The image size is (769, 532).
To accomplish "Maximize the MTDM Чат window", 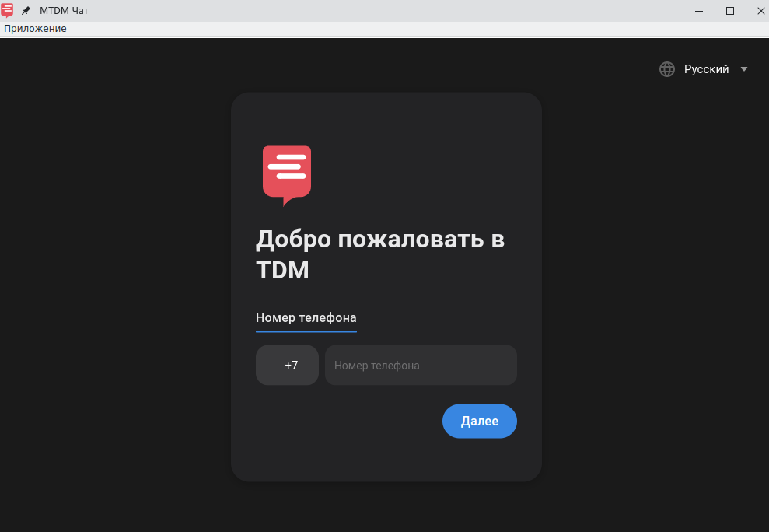I will [730, 11].
